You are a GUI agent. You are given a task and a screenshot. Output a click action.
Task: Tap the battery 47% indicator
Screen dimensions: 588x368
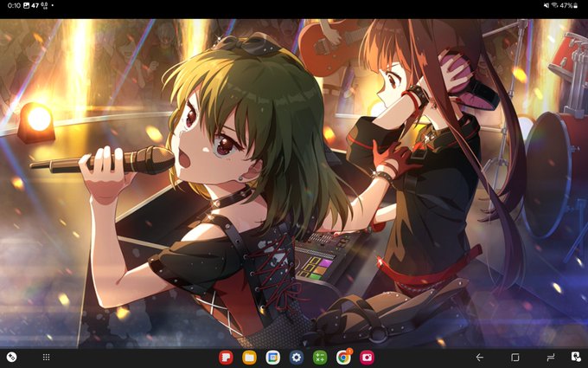[x=569, y=5]
